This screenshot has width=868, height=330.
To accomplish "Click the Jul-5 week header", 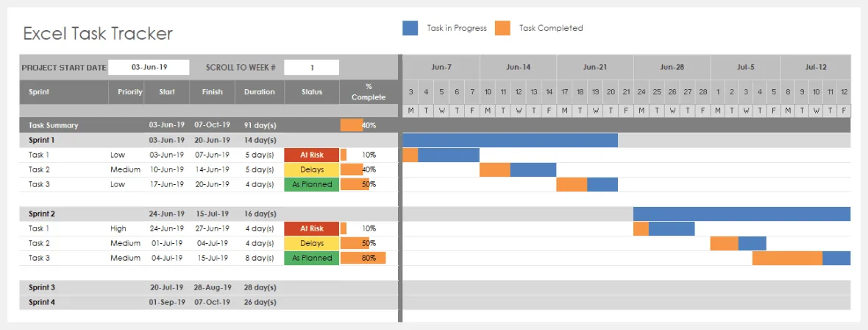I will [x=745, y=67].
